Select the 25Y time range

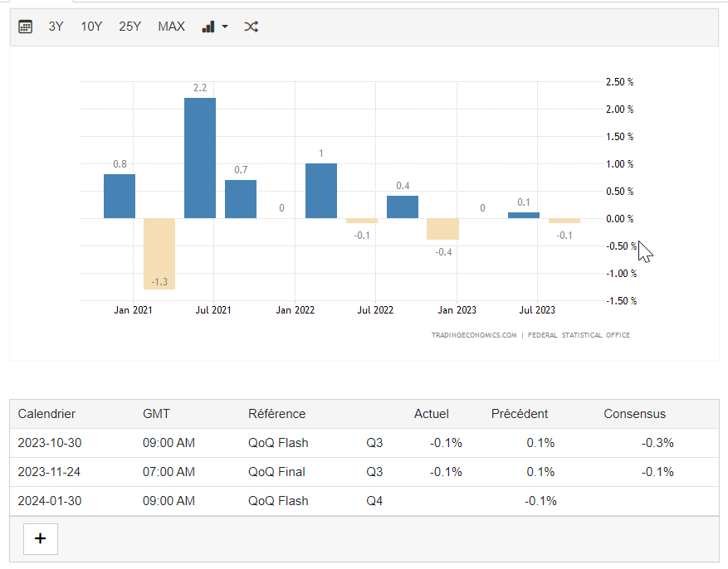[x=129, y=27]
